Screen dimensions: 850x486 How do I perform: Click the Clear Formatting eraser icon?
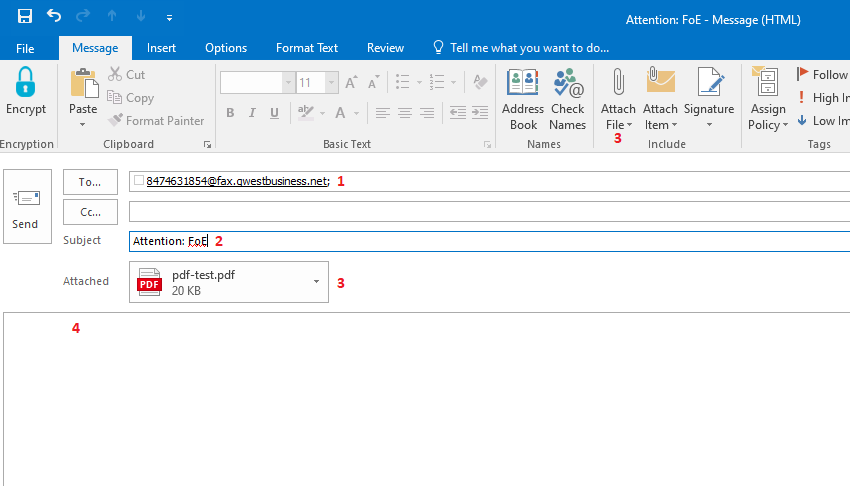[x=479, y=82]
